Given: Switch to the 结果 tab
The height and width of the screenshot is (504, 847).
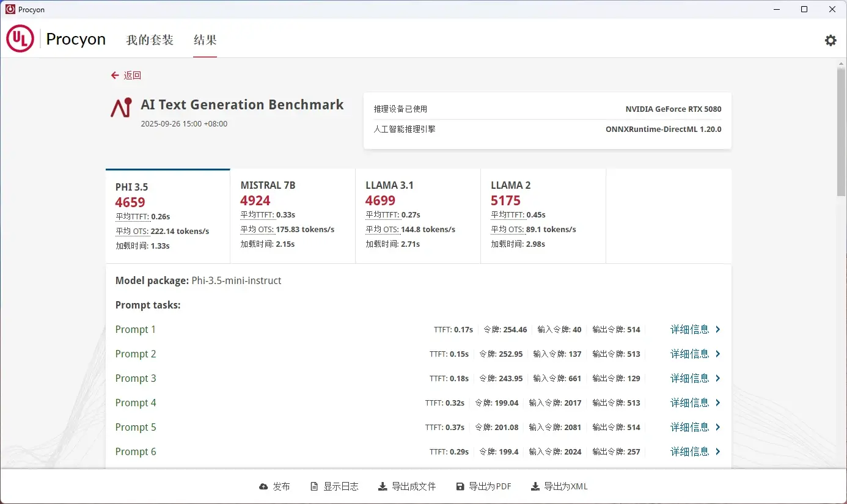Looking at the screenshot, I should [x=205, y=40].
